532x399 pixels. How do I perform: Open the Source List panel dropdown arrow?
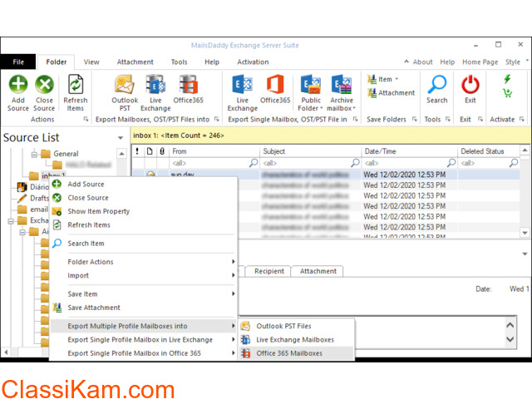(x=121, y=138)
